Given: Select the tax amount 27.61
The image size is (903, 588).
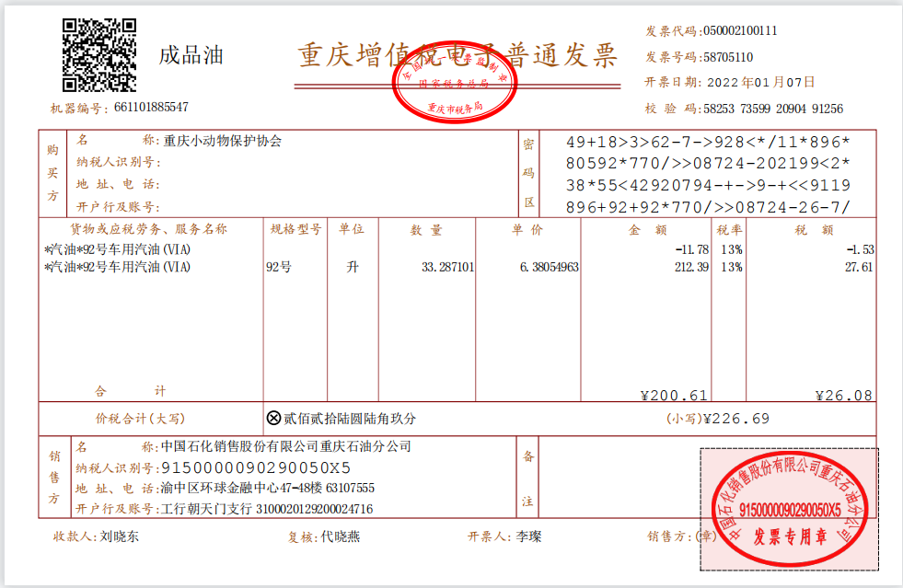Looking at the screenshot, I should (859, 267).
